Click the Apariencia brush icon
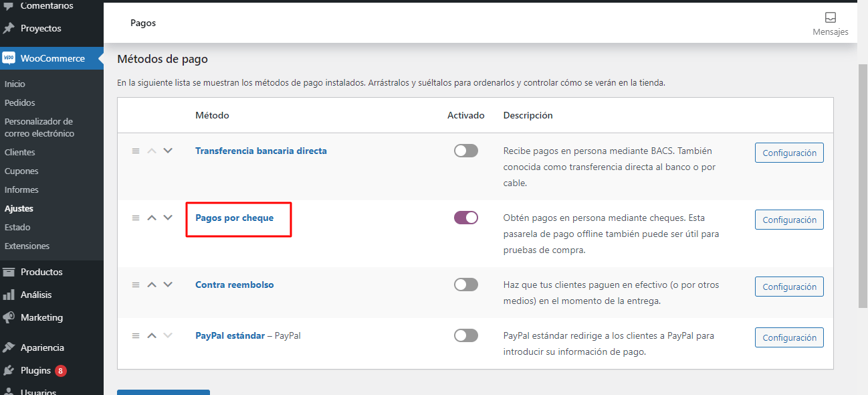The image size is (868, 395). tap(9, 347)
